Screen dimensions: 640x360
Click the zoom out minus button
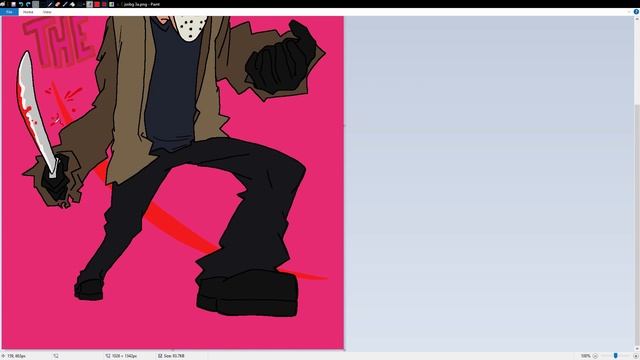[595, 356]
